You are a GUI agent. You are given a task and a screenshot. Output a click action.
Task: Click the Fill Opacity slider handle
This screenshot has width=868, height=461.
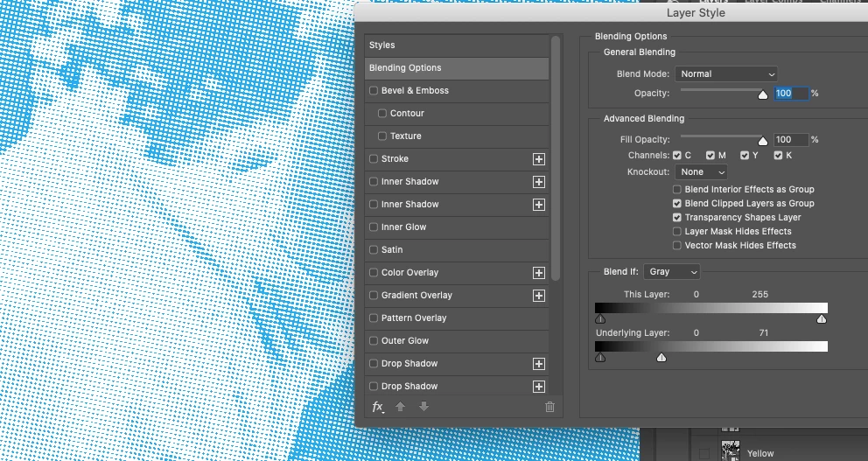[763, 141]
